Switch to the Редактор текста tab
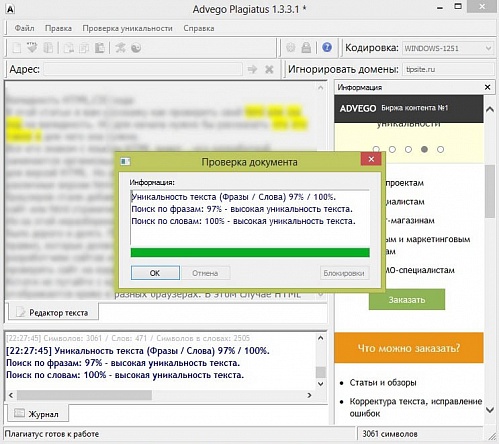This screenshot has height=444, width=499. coord(53,312)
